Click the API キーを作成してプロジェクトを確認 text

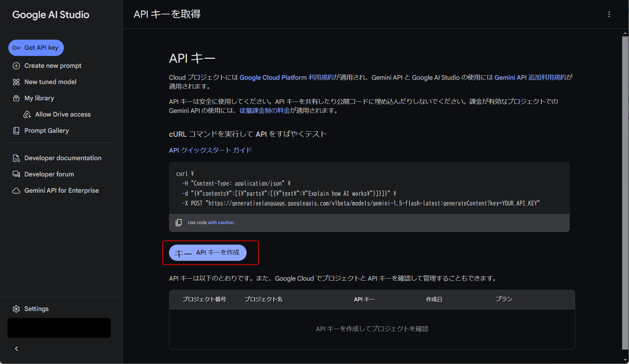point(372,329)
